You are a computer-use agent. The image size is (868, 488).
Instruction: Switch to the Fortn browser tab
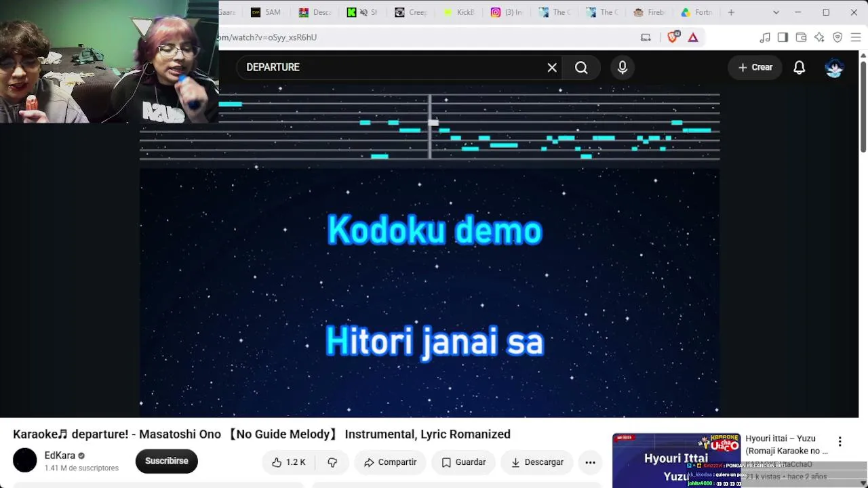coord(696,12)
